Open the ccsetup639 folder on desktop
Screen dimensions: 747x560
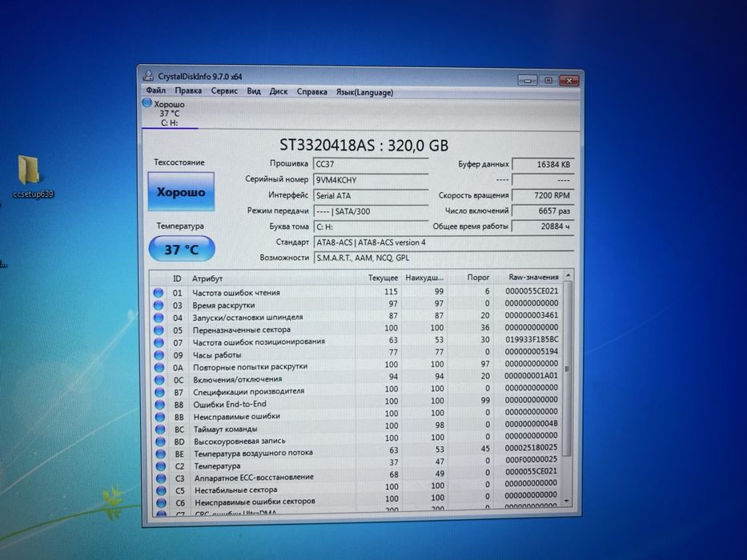30,174
